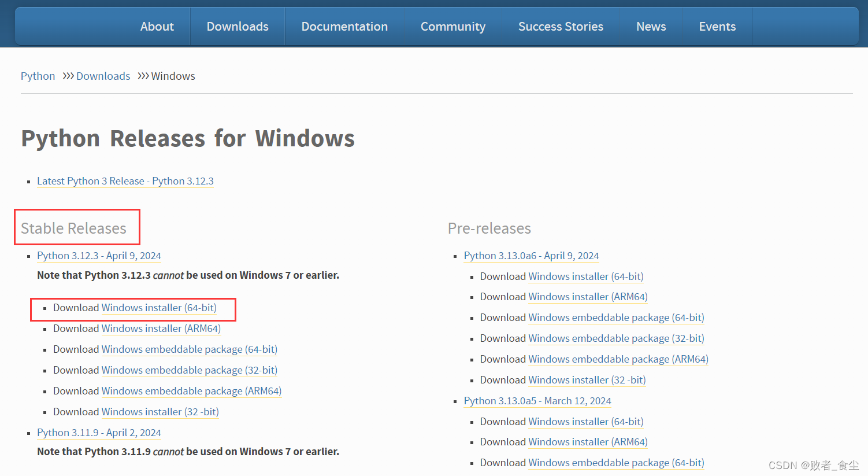The height and width of the screenshot is (476, 868).
Task: Click the Downloads breadcrumb link
Action: click(x=103, y=76)
